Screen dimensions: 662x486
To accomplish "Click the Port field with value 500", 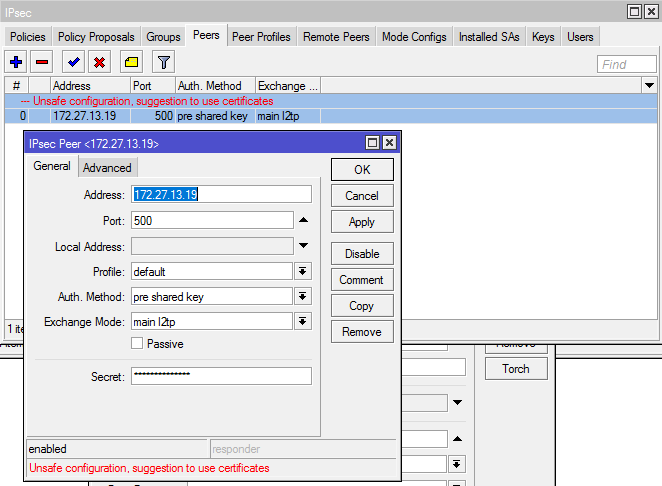I will [x=212, y=220].
